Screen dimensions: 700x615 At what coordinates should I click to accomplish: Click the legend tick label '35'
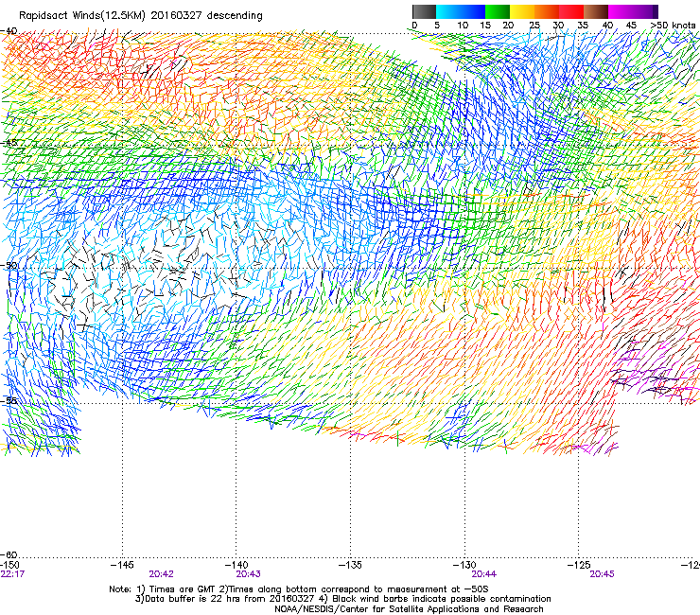click(583, 26)
